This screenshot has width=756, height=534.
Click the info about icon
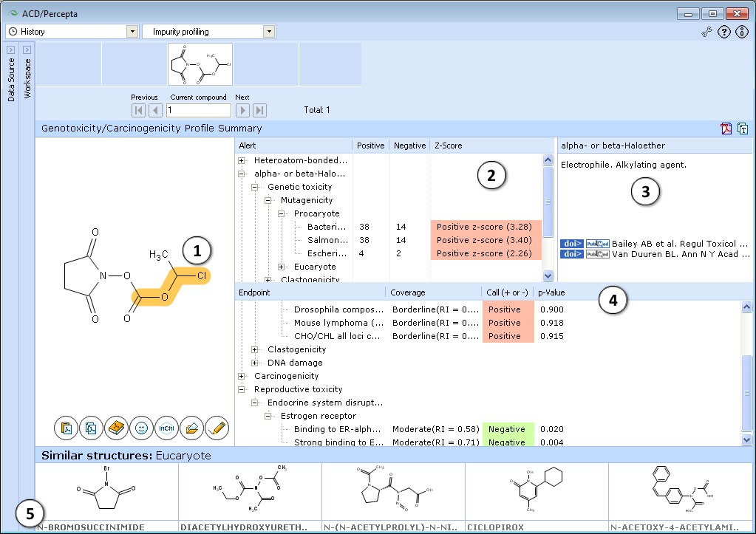pos(741,32)
